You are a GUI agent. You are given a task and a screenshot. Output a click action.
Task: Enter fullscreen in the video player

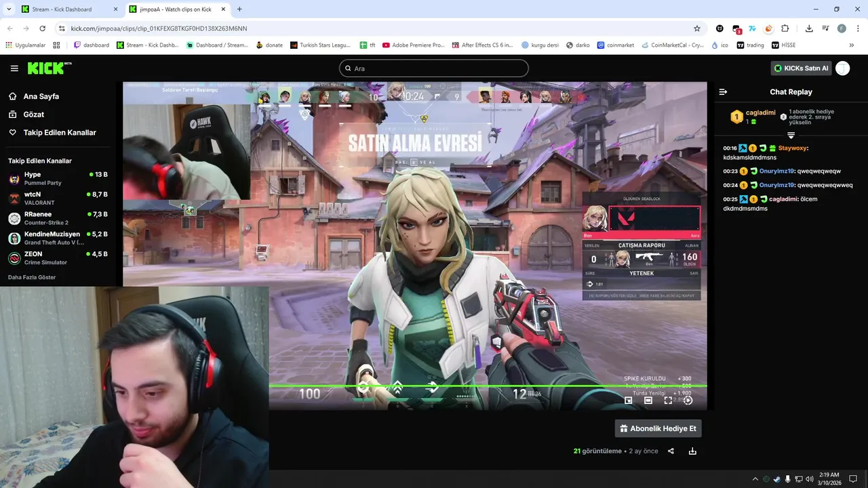668,401
